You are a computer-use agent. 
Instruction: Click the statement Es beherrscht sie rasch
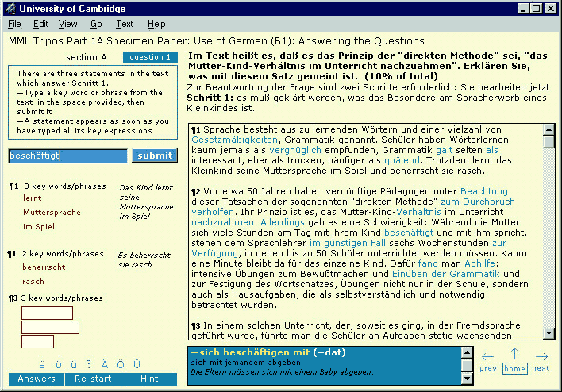point(144,259)
